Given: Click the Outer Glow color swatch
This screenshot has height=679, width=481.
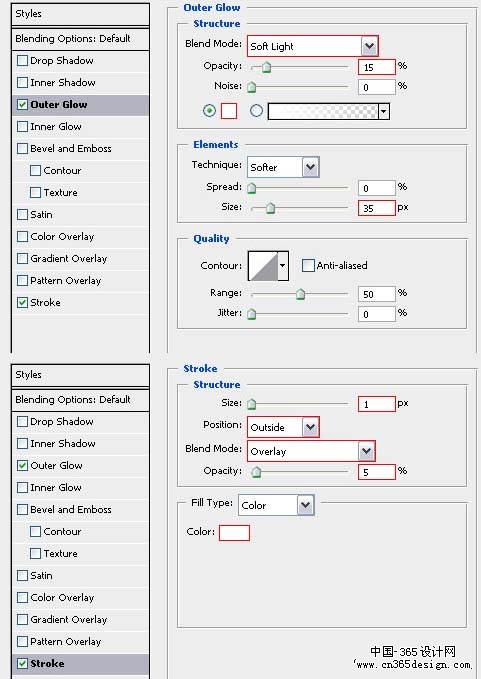Looking at the screenshot, I should tap(229, 111).
